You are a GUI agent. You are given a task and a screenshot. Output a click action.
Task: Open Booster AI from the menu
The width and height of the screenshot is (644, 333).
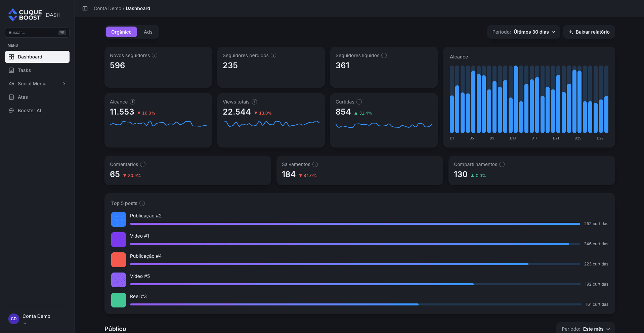point(37,111)
